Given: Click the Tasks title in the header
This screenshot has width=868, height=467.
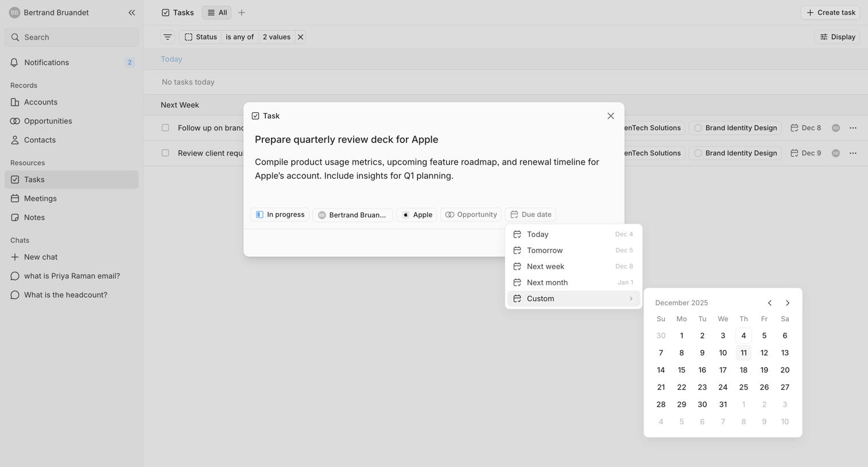Looking at the screenshot, I should (x=178, y=13).
